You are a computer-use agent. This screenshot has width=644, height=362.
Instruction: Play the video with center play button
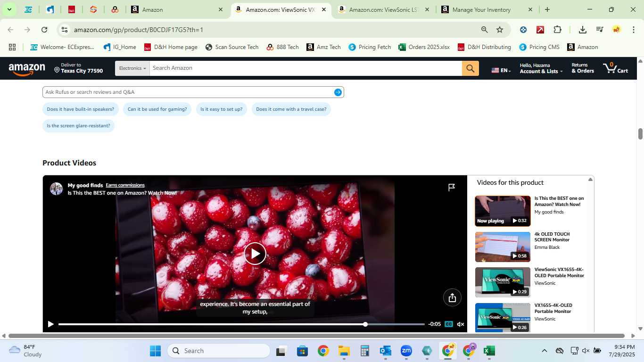pyautogui.click(x=255, y=254)
